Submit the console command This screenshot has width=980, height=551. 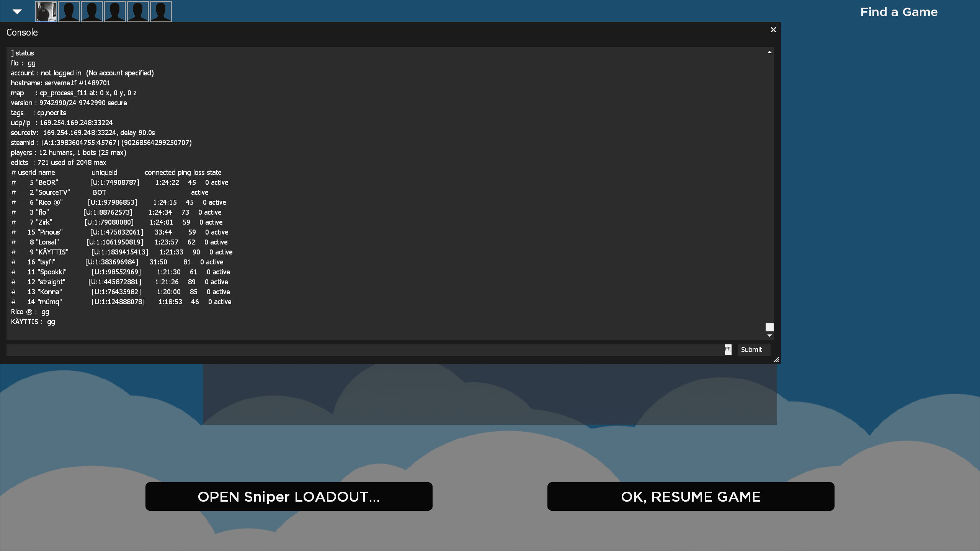click(754, 350)
